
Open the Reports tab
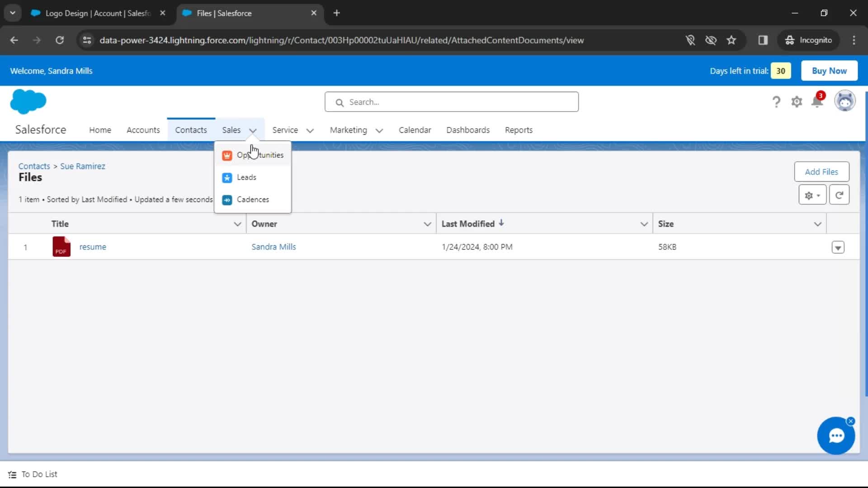(x=519, y=130)
